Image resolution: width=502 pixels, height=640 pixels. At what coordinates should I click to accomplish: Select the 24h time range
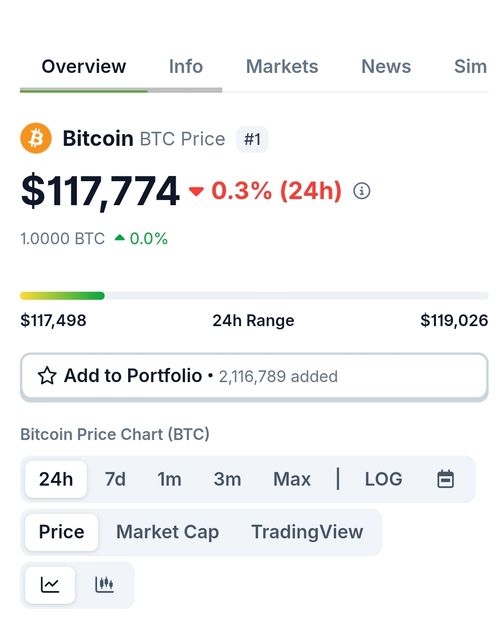(x=56, y=479)
